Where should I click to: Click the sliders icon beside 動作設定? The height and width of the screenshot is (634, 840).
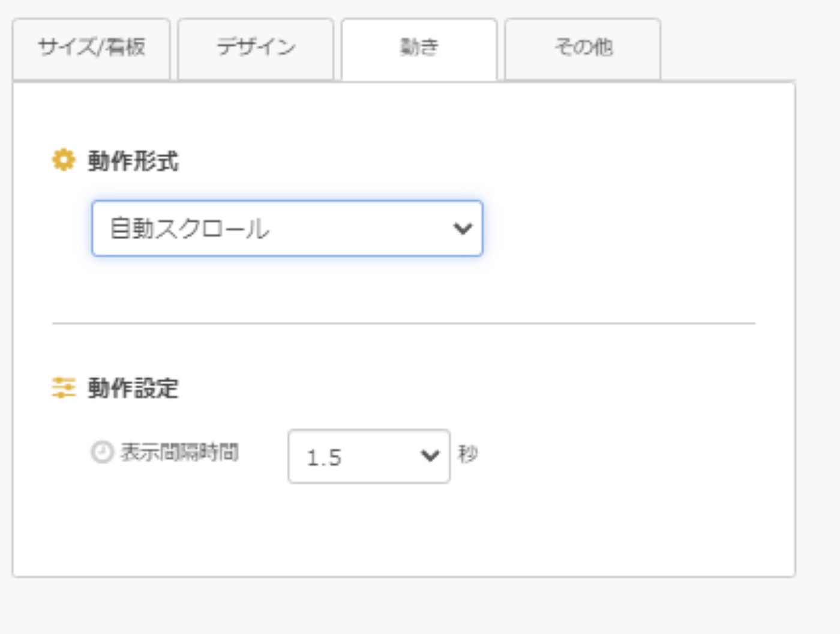(64, 387)
